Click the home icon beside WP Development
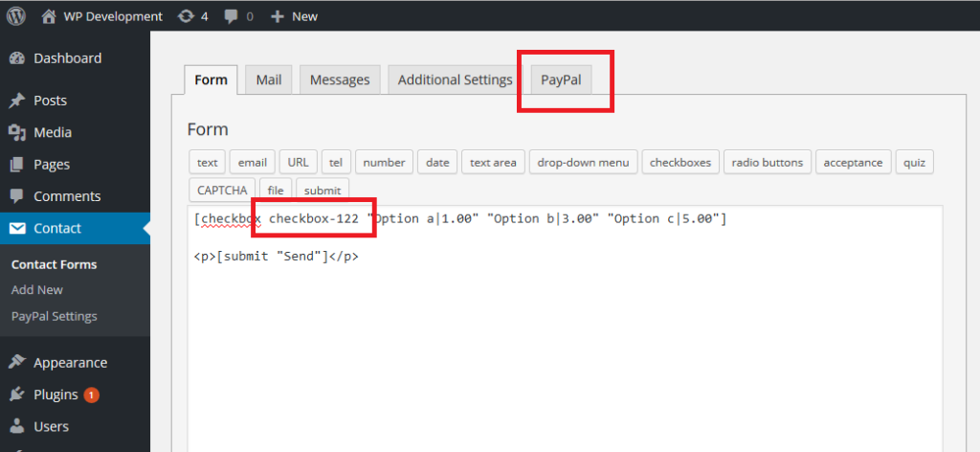This screenshot has width=980, height=452. click(x=49, y=16)
